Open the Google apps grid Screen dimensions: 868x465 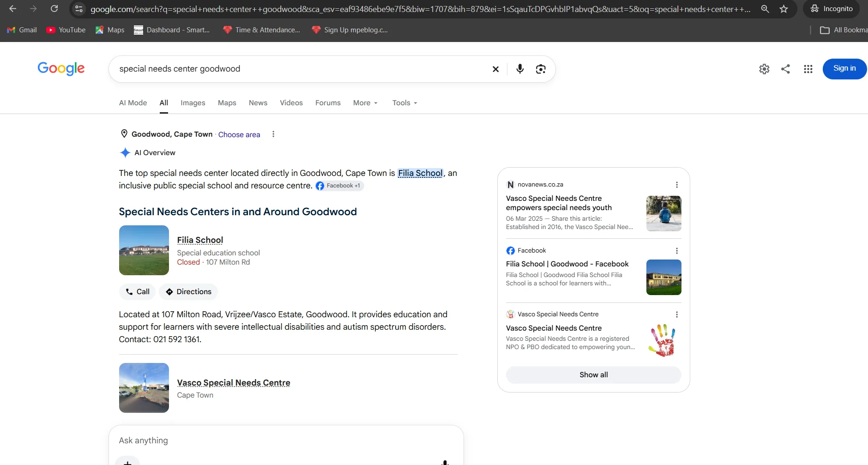pyautogui.click(x=808, y=69)
